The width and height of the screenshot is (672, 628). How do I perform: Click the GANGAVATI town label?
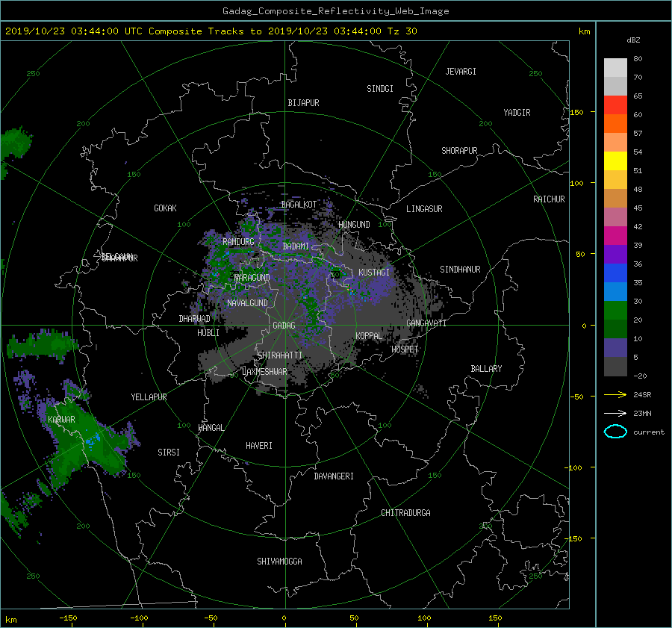[426, 323]
